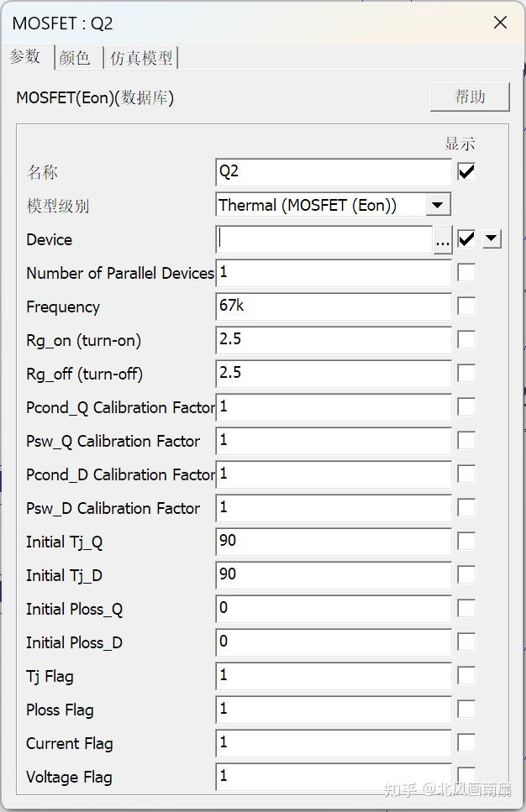Check the display box for Initial Tj_Q
526x812 pixels.
(x=466, y=541)
